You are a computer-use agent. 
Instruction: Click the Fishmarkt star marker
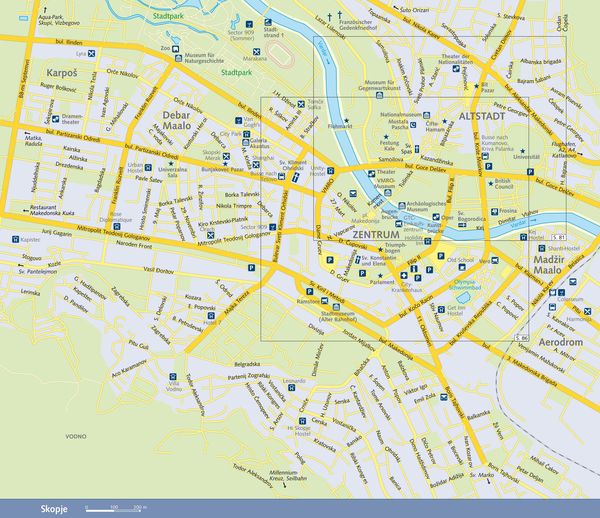click(346, 120)
